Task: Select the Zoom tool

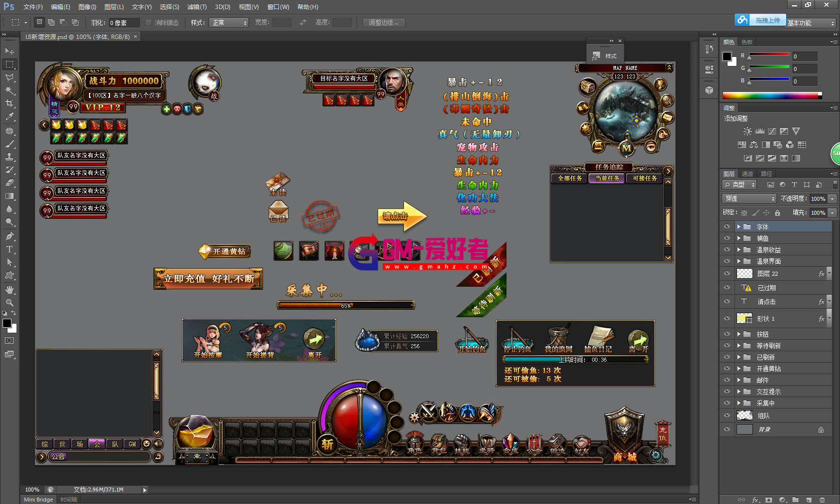Action: [9, 303]
